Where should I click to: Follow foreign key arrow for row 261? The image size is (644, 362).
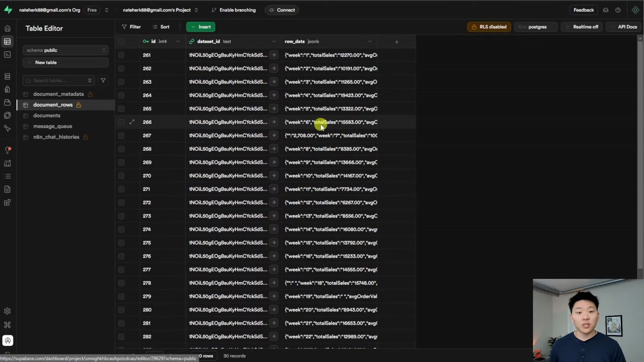(x=274, y=55)
